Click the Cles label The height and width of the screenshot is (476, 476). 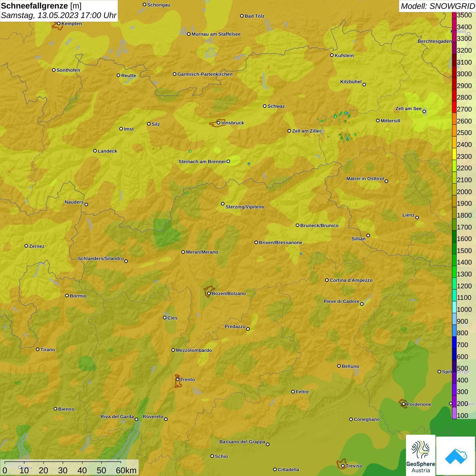(172, 318)
